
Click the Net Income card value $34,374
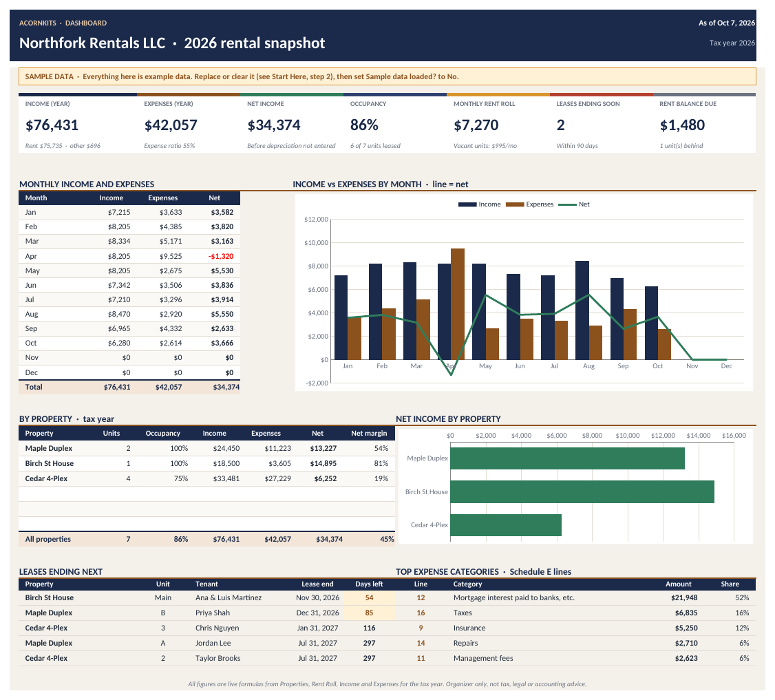click(274, 125)
